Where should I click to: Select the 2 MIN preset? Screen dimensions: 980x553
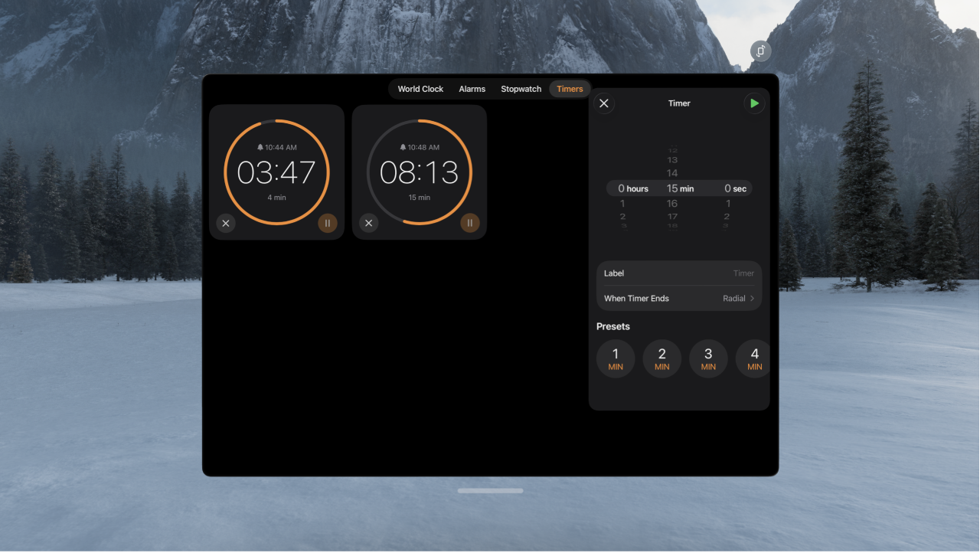pos(661,358)
